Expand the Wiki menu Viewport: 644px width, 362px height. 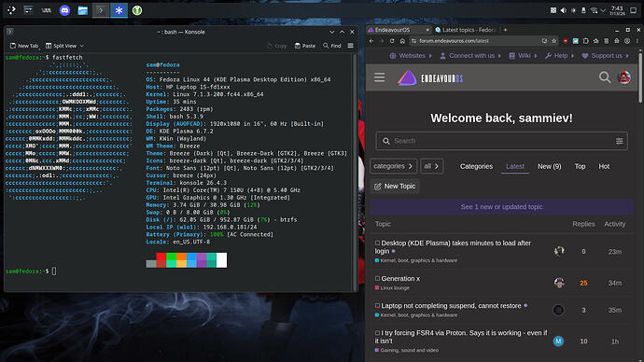(523, 56)
